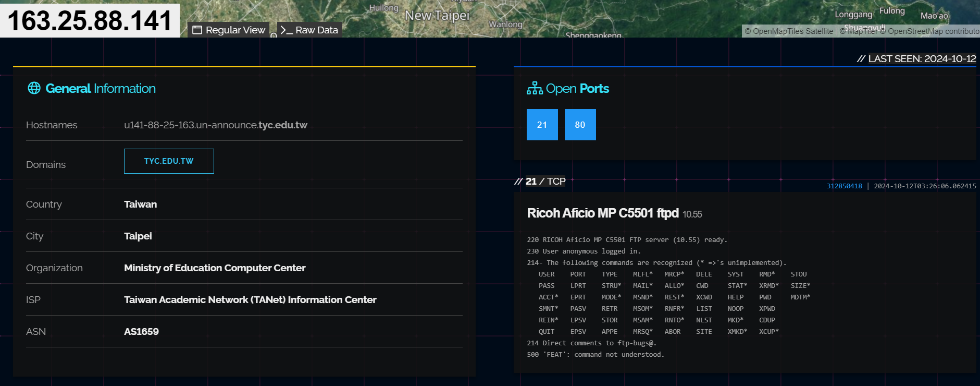The height and width of the screenshot is (386, 980).
Task: Click the OpenMapTiles Satellite attribution link
Action: tap(789, 31)
